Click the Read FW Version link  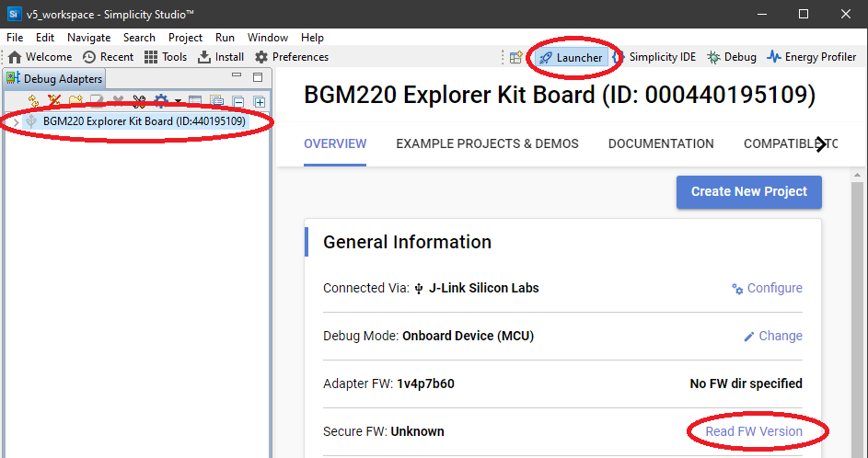(x=754, y=431)
